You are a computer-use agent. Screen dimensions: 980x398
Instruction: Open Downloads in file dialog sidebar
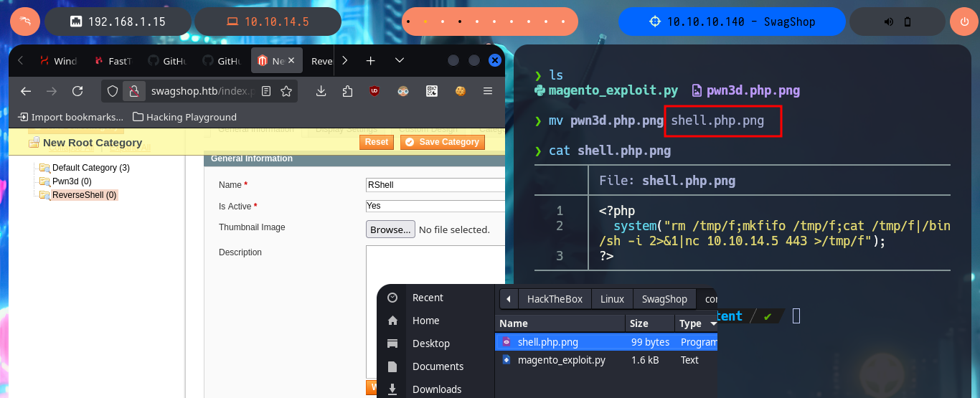pos(437,389)
